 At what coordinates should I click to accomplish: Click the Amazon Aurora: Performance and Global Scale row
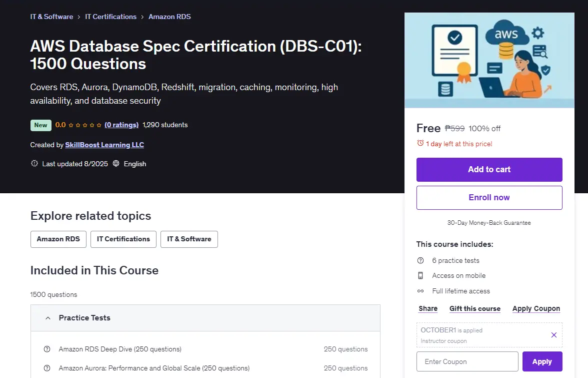click(x=205, y=368)
